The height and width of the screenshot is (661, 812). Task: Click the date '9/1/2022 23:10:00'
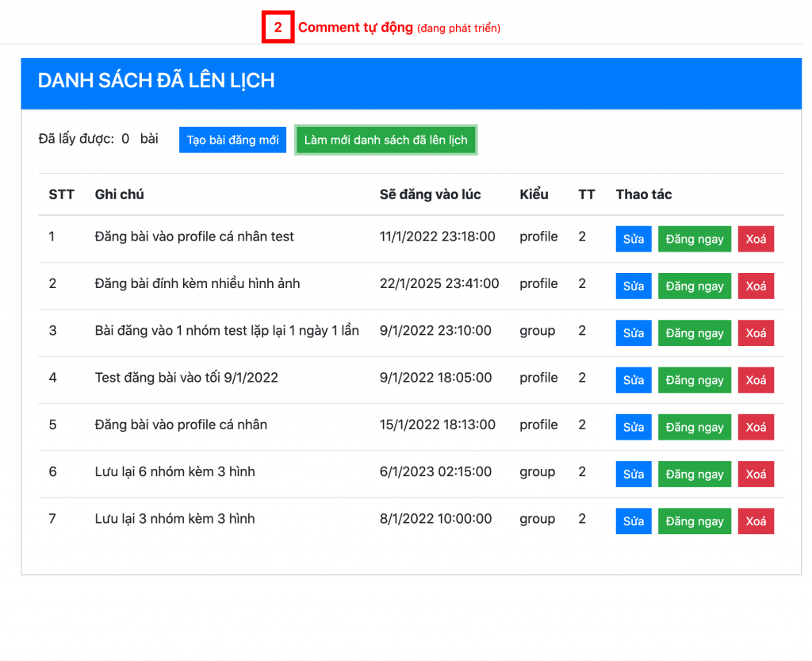click(x=435, y=330)
